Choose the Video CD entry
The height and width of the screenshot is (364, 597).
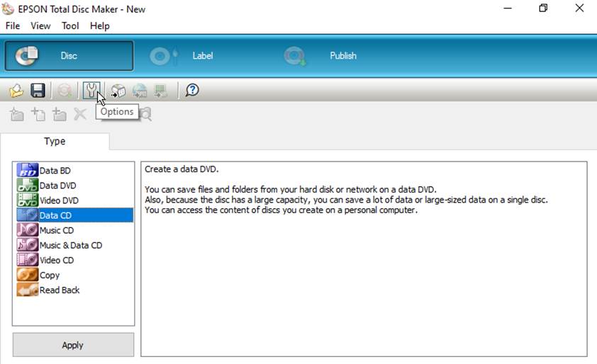45,260
